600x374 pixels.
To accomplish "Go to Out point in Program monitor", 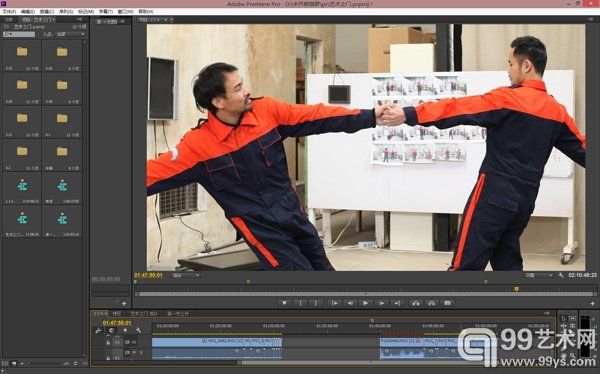I will (397, 303).
